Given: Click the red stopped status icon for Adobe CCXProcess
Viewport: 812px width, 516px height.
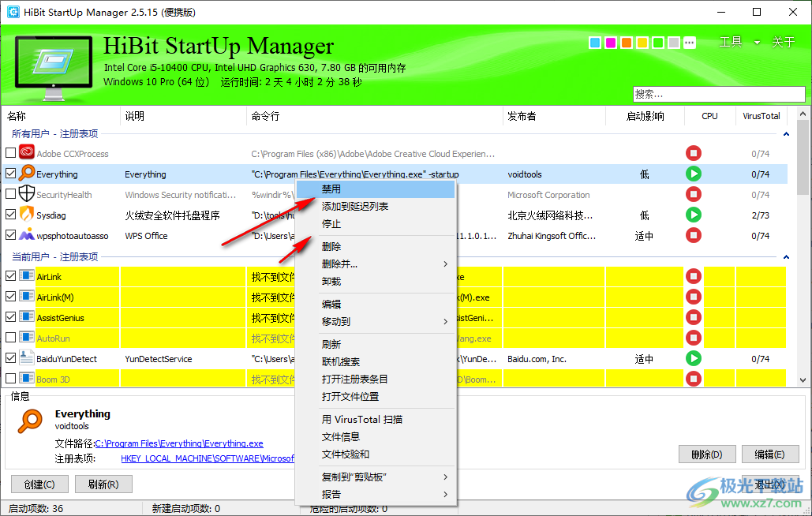Looking at the screenshot, I should pyautogui.click(x=694, y=153).
